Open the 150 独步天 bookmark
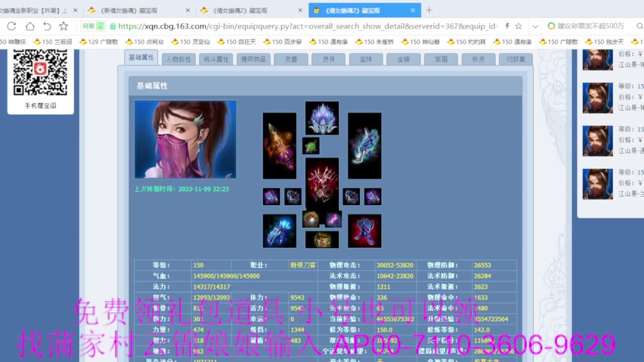 [x=604, y=42]
